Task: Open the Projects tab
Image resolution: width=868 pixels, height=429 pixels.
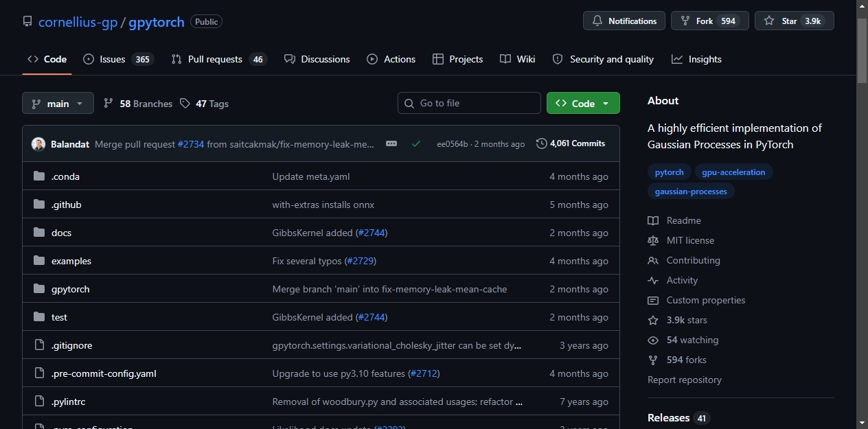Action: click(458, 59)
